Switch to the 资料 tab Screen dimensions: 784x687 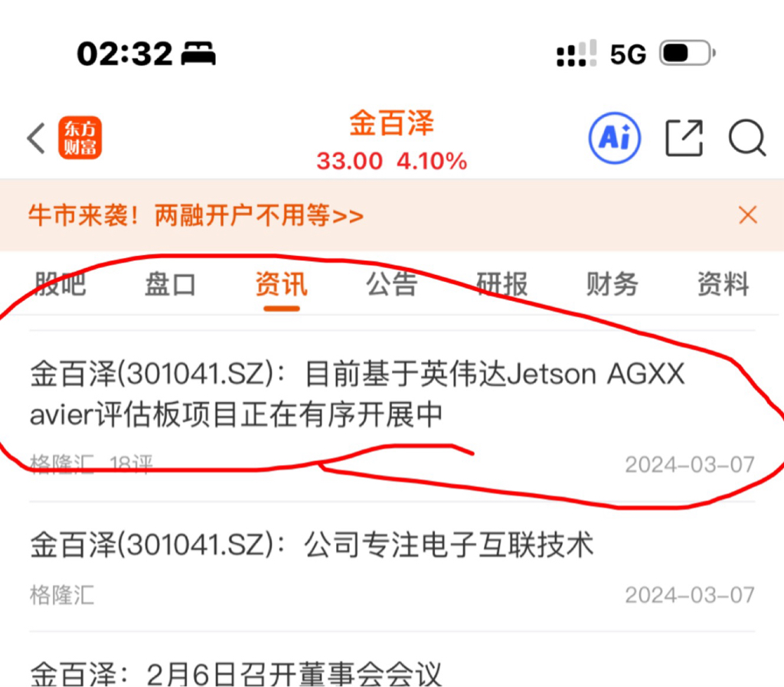point(724,284)
